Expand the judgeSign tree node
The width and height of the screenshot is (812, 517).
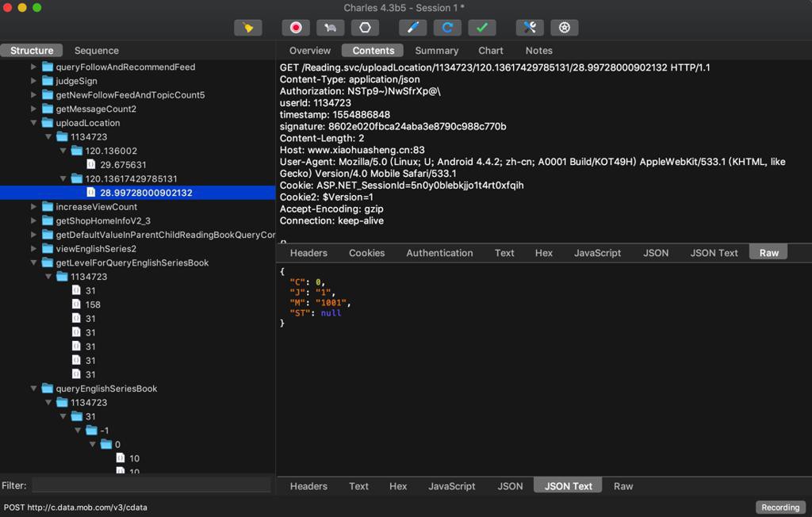pyautogui.click(x=34, y=81)
